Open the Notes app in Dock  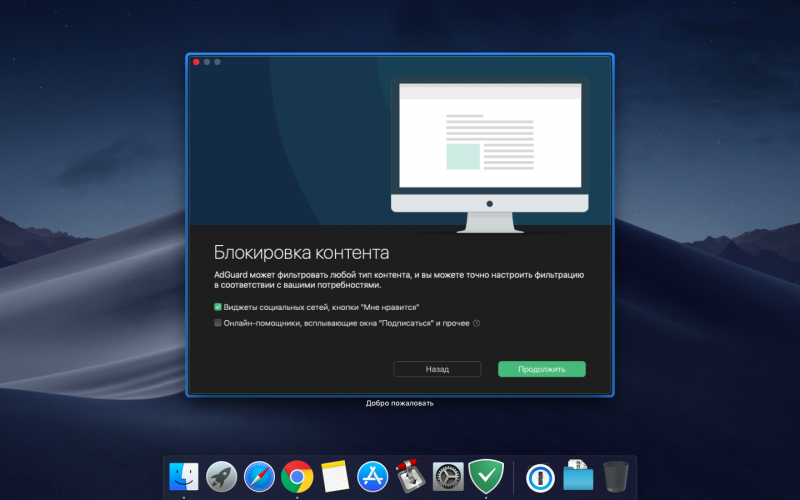click(335, 477)
